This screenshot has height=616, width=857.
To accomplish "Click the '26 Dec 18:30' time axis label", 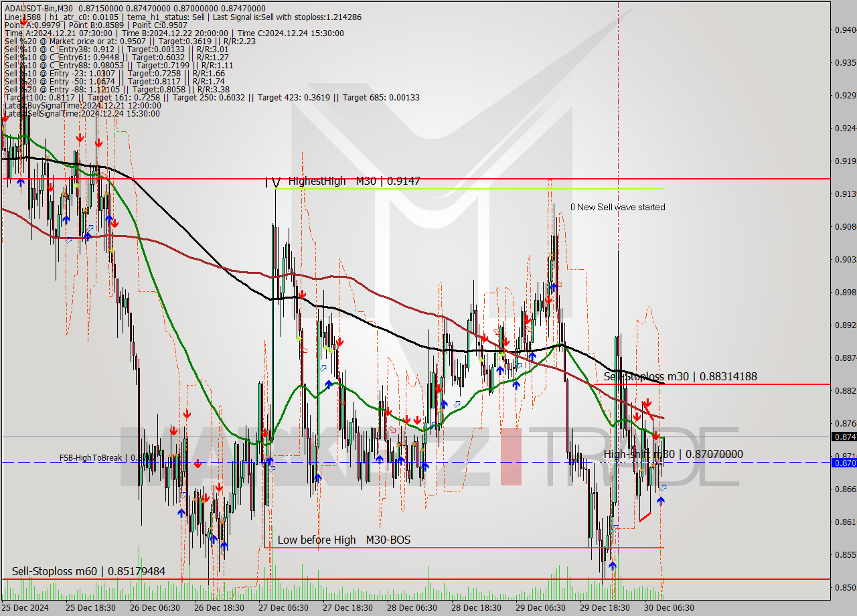I will [218, 608].
